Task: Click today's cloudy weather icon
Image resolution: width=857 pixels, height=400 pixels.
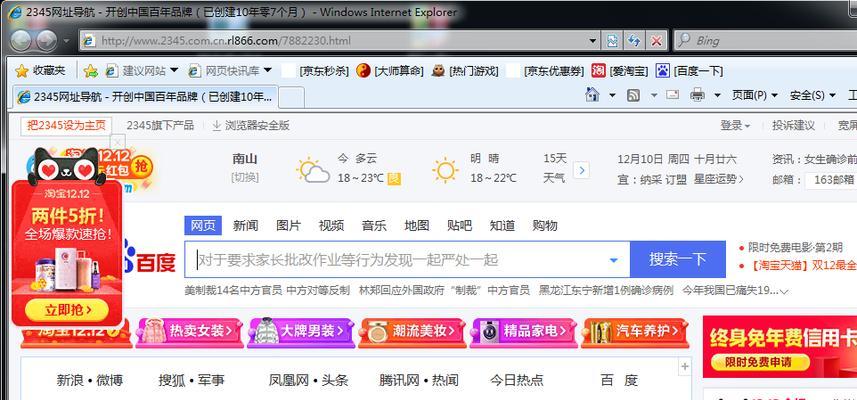Action: pos(313,170)
